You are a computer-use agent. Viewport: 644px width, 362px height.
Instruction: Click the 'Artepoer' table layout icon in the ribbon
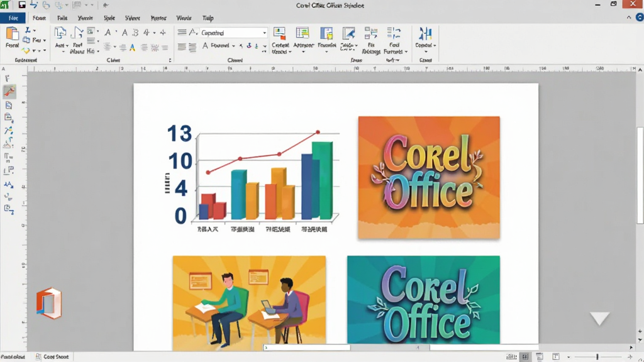coord(303,34)
